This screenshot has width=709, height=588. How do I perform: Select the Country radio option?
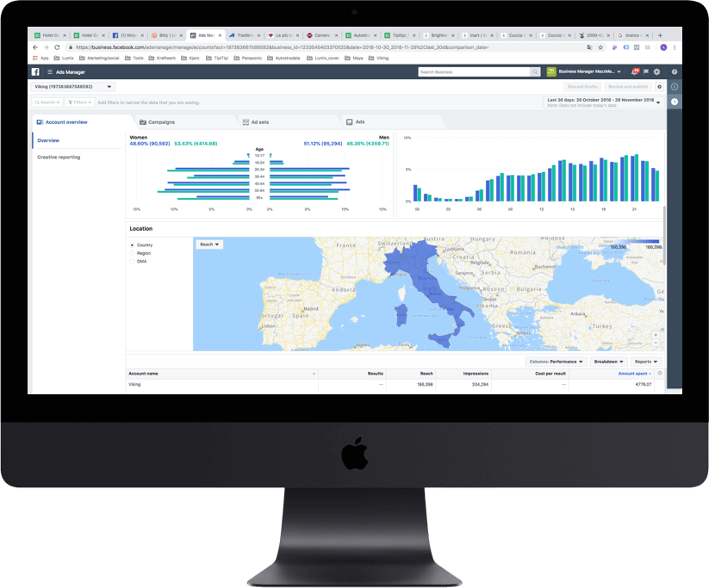click(132, 245)
